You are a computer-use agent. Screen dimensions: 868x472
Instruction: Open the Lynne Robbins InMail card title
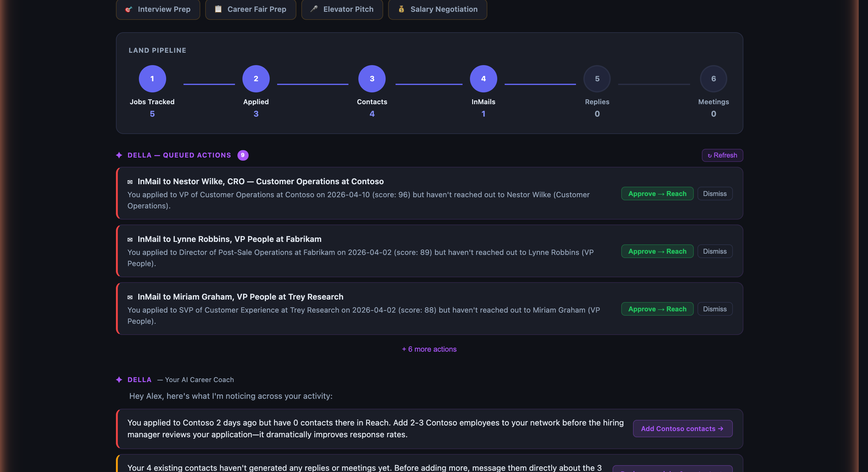229,239
